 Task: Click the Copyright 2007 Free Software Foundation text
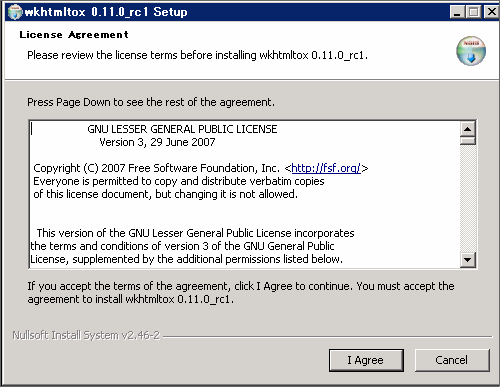coord(157,168)
